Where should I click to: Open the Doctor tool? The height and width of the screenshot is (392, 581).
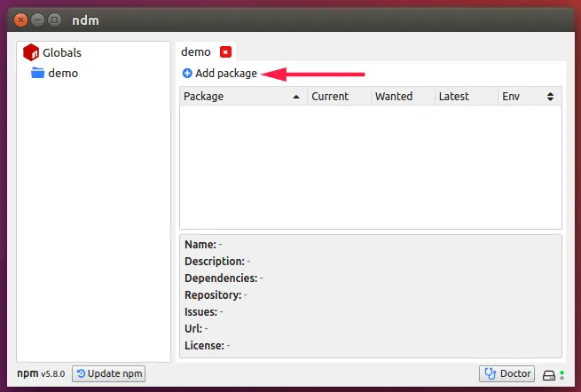507,373
